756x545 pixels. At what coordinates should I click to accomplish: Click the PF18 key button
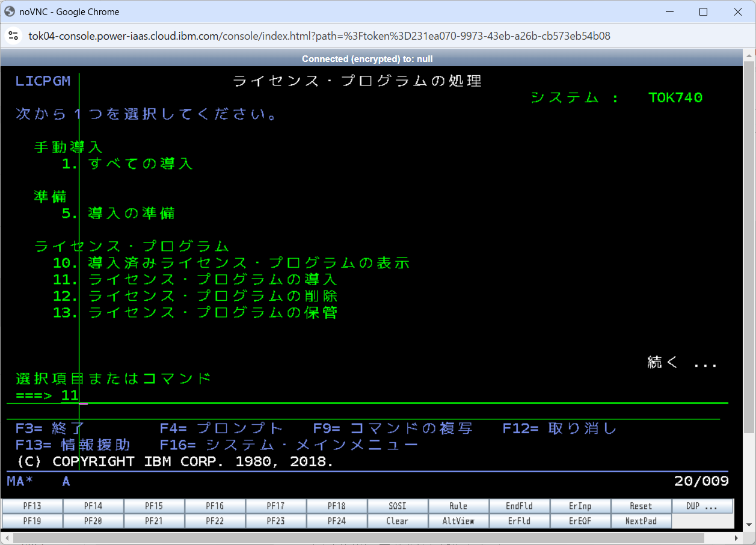(x=337, y=506)
